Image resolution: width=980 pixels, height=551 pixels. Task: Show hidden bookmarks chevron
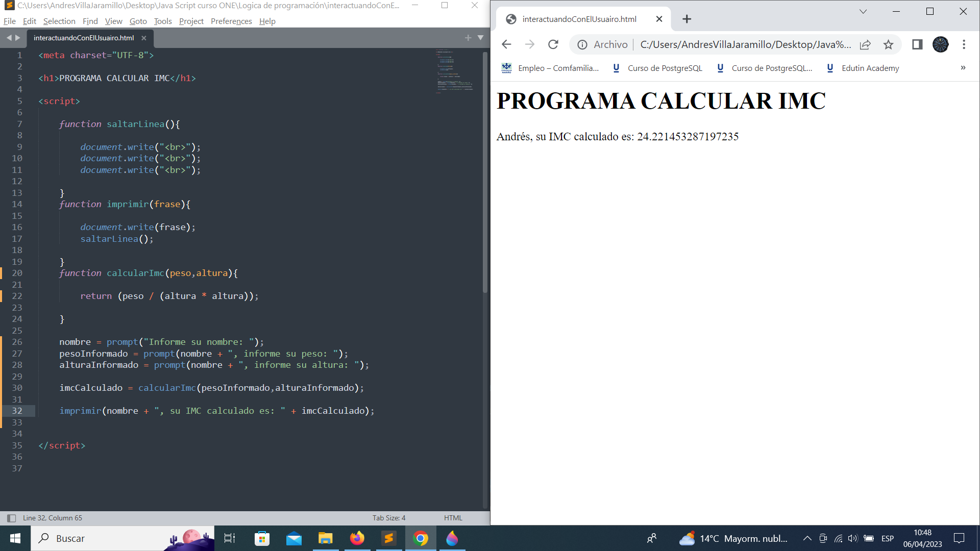click(963, 68)
